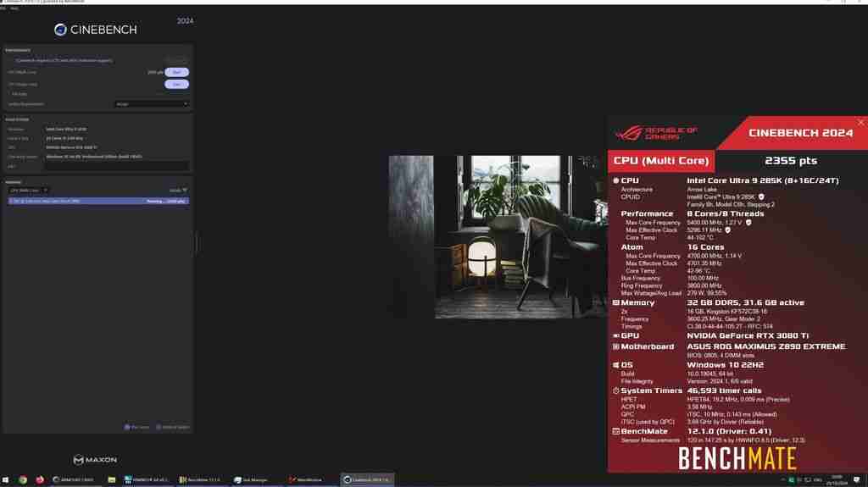Viewport: 868px width, 487px height.
Task: Start the CPU Multi Core test
Action: (x=176, y=73)
